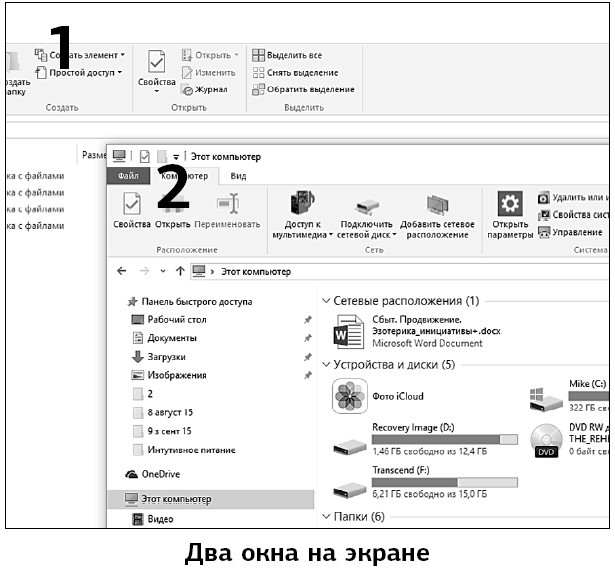Screen dimensions: 615x569
Task: Select Видео in the sidebar
Action: 153,519
